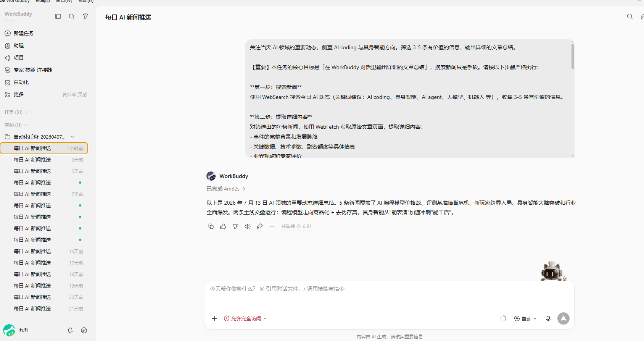
Task: Open the task from 21天前
Action: point(44,309)
